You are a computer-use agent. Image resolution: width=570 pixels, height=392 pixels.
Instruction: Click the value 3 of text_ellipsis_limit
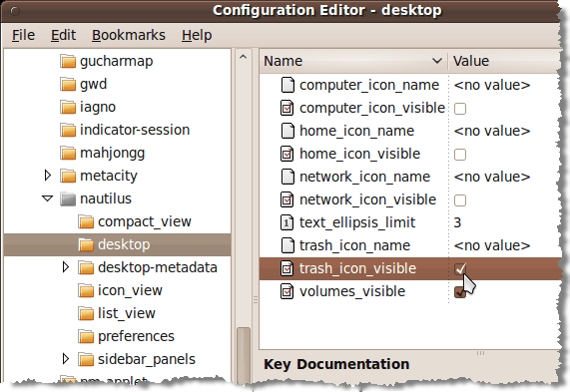[x=457, y=222]
